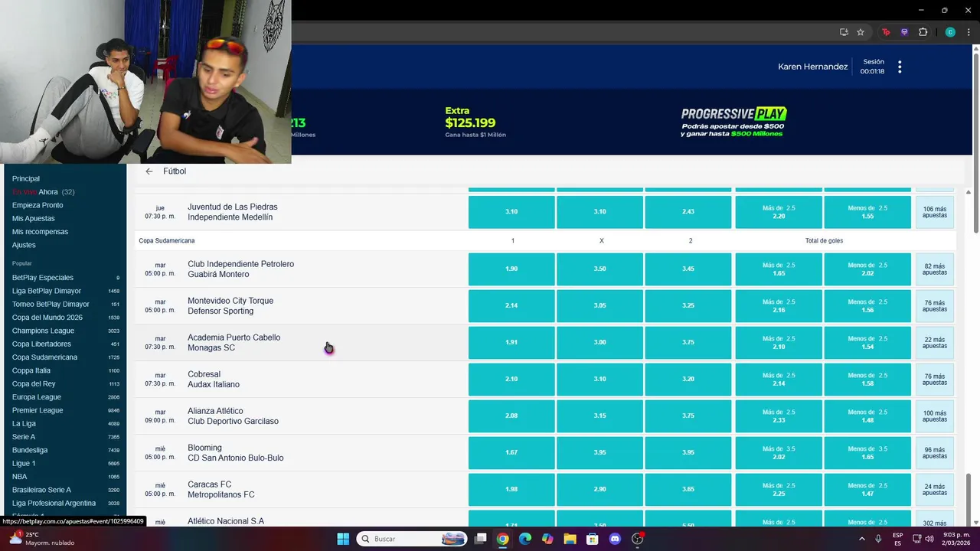
Task: Open Ajustes in the sidebar
Action: pyautogui.click(x=24, y=245)
